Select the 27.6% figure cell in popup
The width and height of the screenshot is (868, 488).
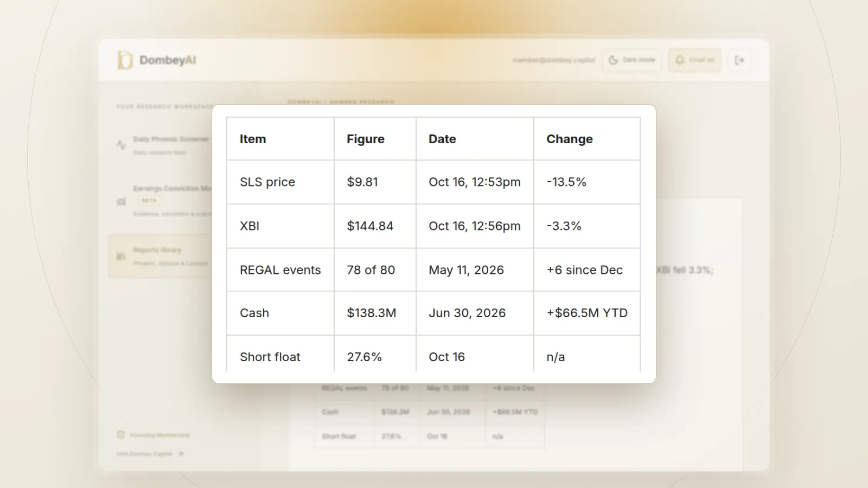(375, 354)
